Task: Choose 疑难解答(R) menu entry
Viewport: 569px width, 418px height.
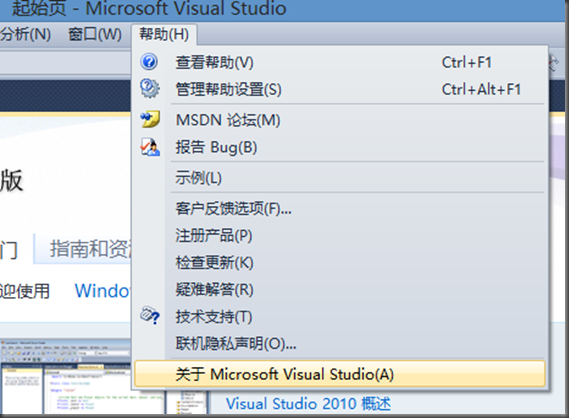Action: coord(340,290)
